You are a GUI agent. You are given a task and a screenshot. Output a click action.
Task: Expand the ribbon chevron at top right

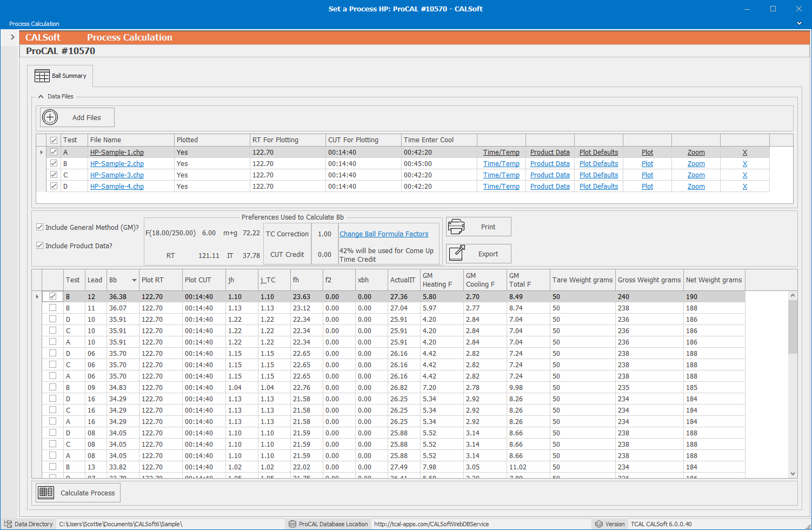[800, 23]
